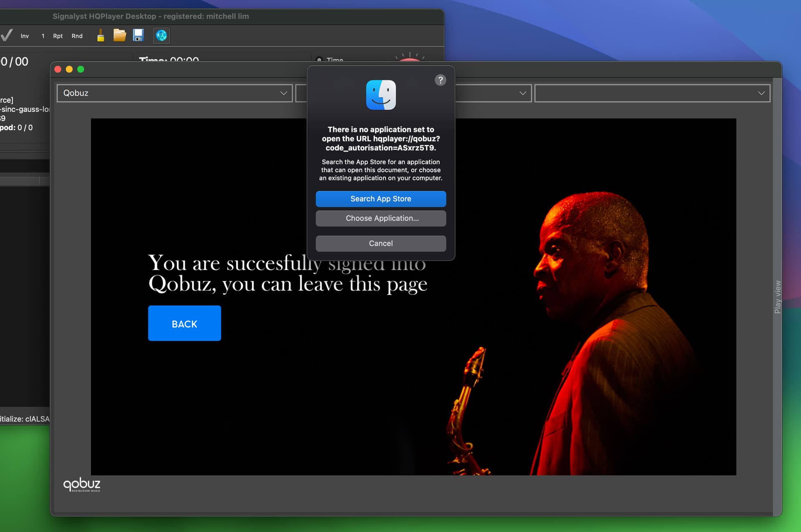Maximize the Qobuz window with green button
The image size is (801, 532).
[x=81, y=69]
